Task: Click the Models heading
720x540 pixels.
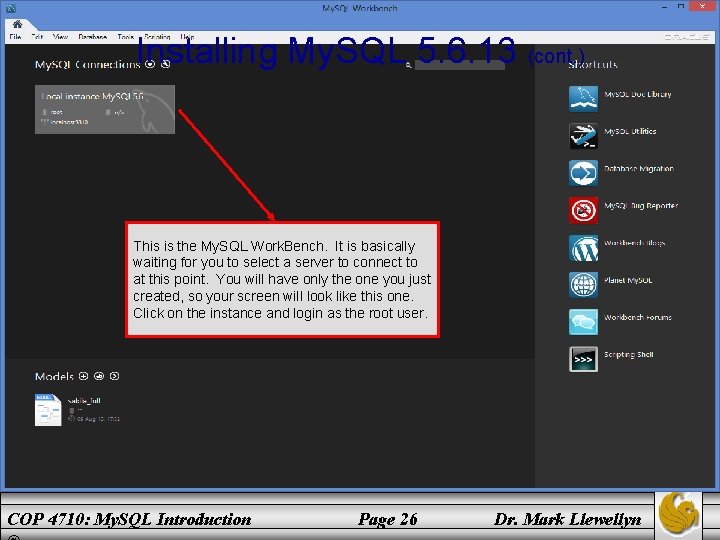Action: click(54, 377)
